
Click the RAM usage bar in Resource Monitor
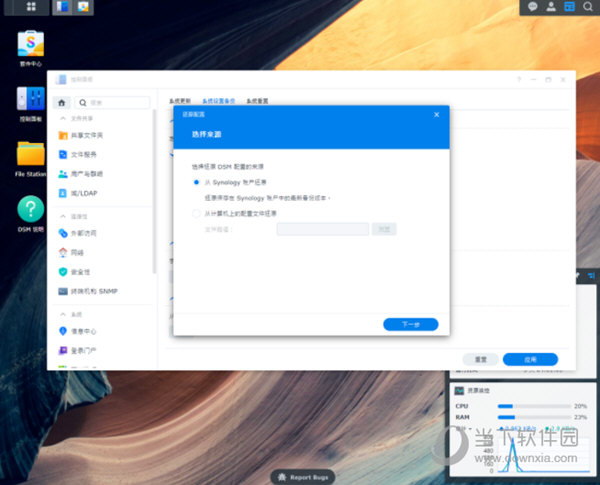tap(534, 417)
